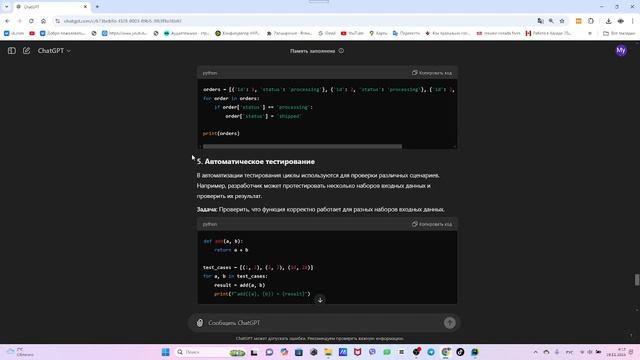This screenshot has height=360, width=640.
Task: Click the attach file paperclip icon
Action: click(x=200, y=323)
